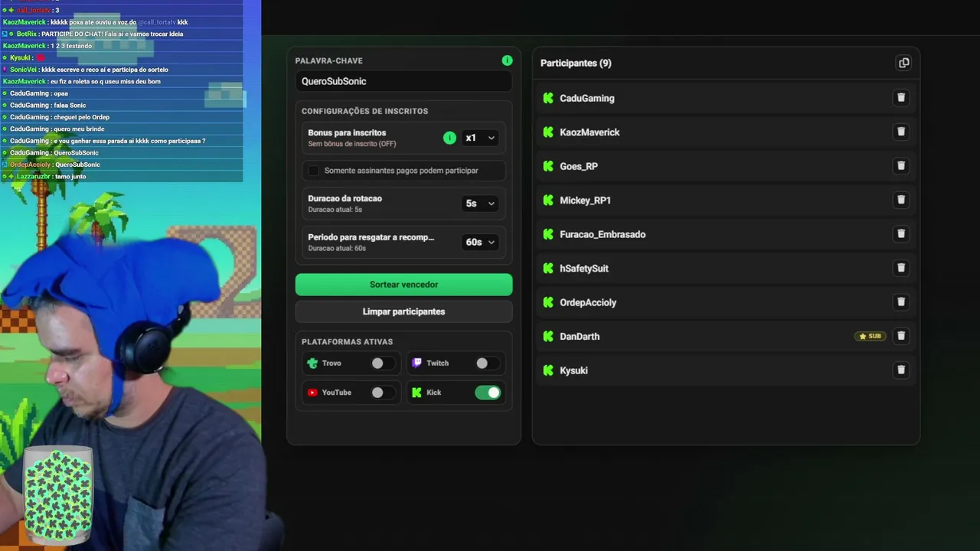Click the Twitch platform icon

tap(416, 364)
